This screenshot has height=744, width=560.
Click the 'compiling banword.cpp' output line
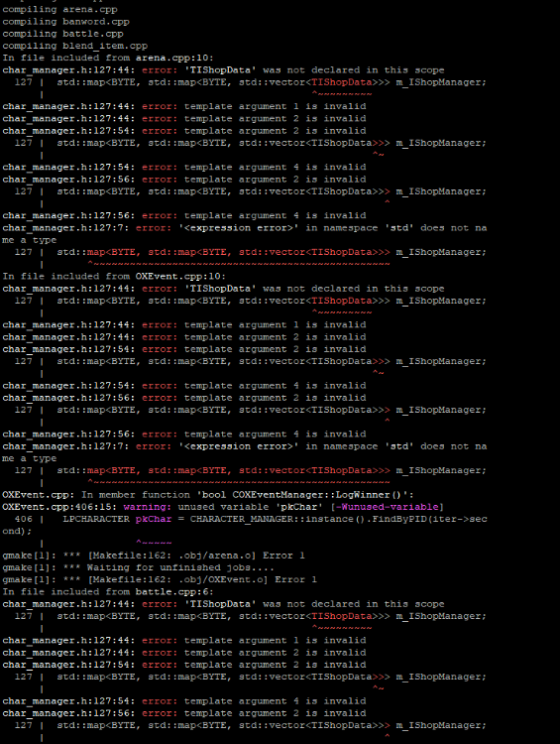65,22
